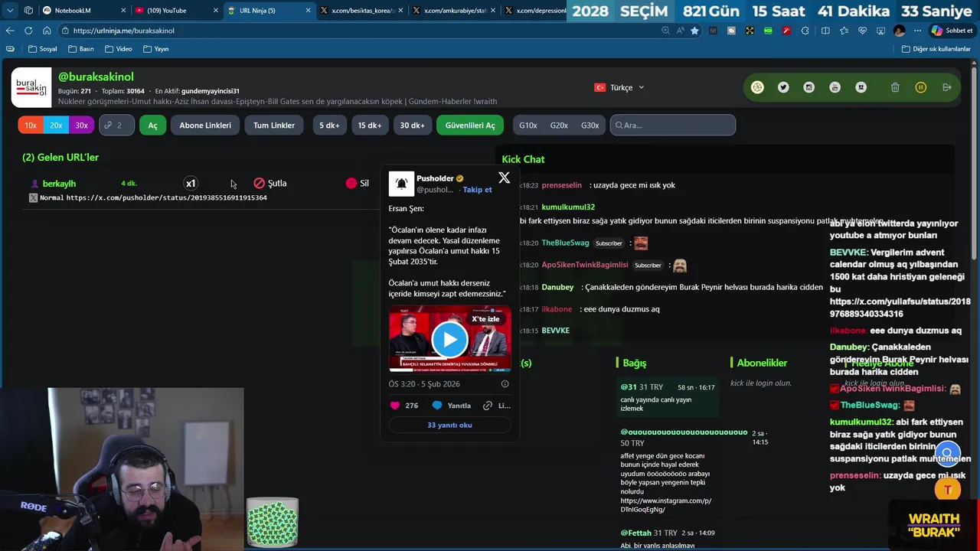The image size is (980, 551).
Task: Click the red Sil delete button
Action: tap(358, 184)
